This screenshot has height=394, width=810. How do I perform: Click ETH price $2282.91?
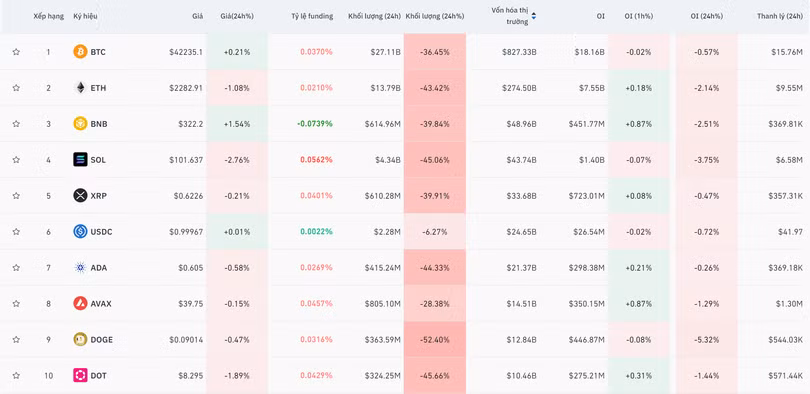tap(186, 88)
